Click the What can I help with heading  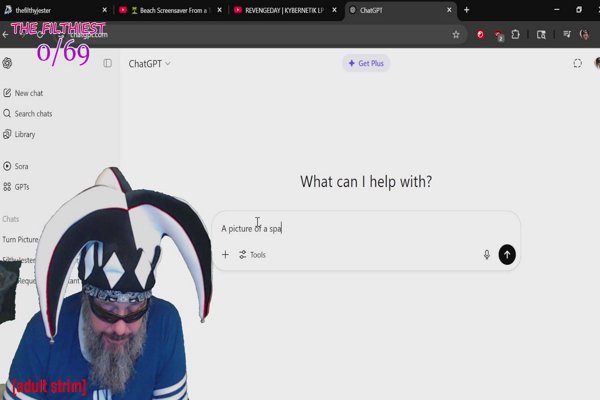(366, 181)
